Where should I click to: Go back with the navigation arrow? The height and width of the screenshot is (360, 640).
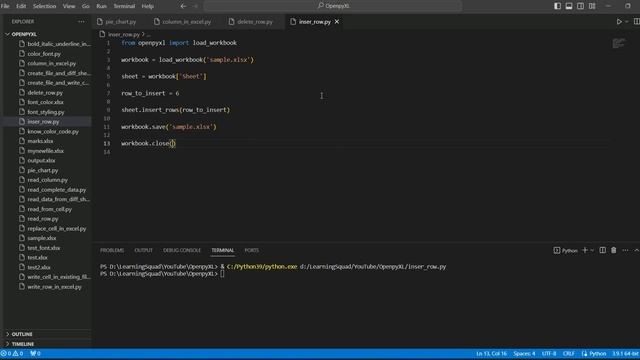183,6
